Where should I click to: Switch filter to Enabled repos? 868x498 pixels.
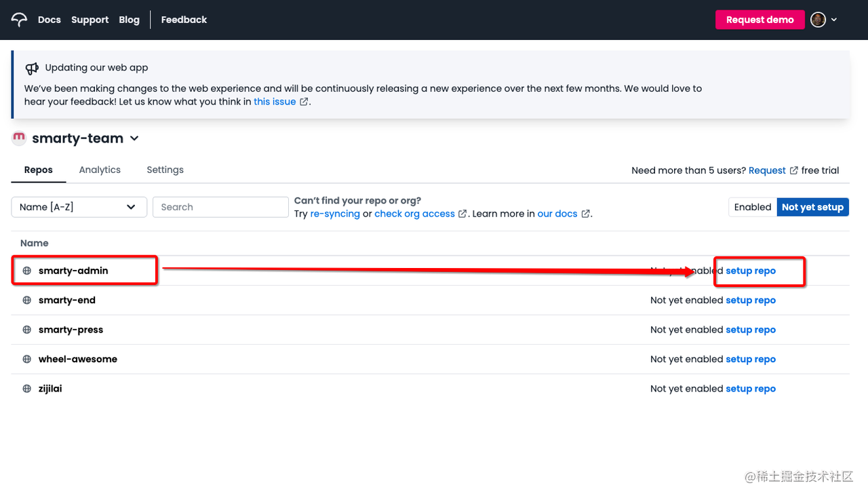[x=752, y=207]
